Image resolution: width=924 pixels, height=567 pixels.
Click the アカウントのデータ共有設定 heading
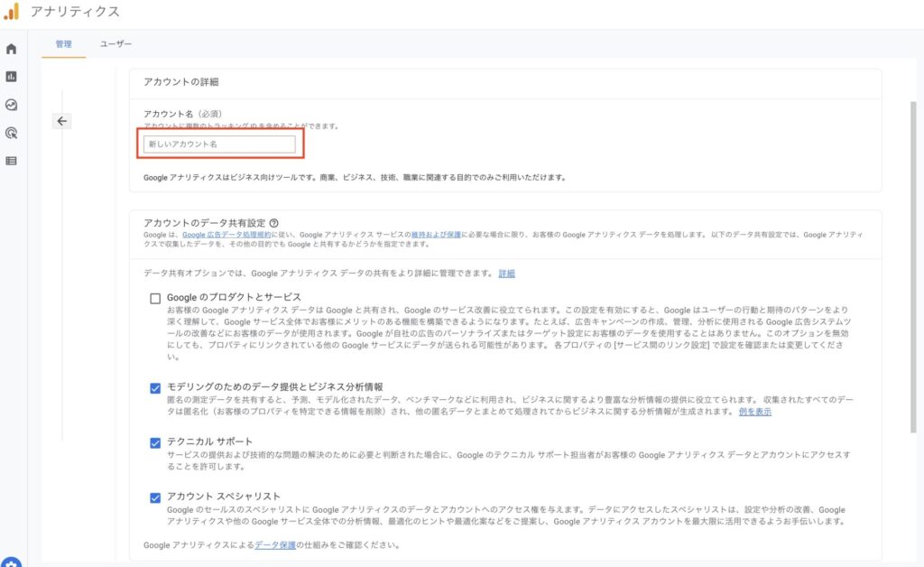tap(205, 223)
